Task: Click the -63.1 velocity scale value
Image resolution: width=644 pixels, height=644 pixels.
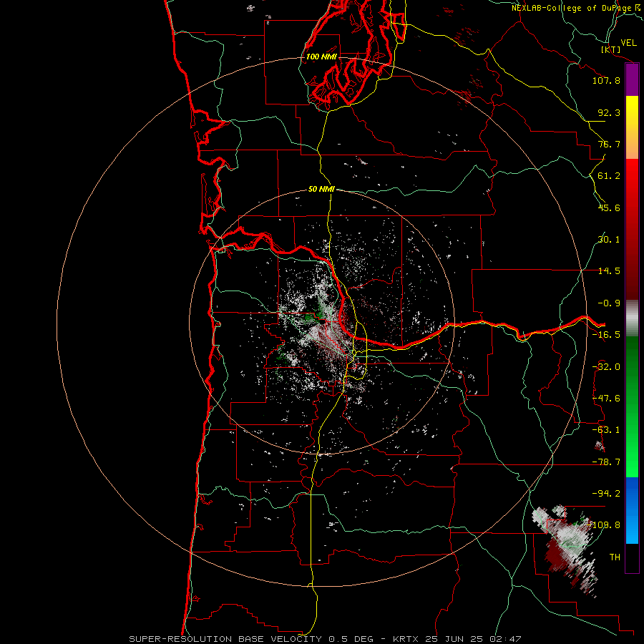Action: (x=606, y=430)
